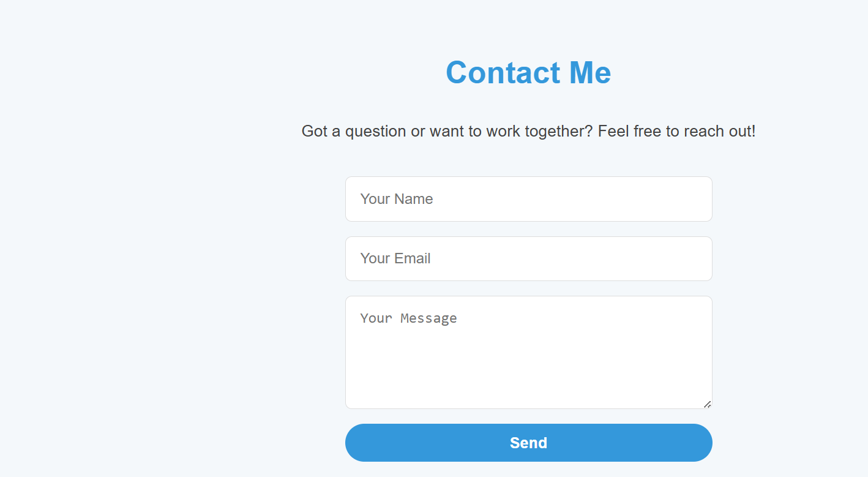Click the word 'Send' on the blue button
Image resolution: width=868 pixels, height=477 pixels.
pyautogui.click(x=528, y=443)
